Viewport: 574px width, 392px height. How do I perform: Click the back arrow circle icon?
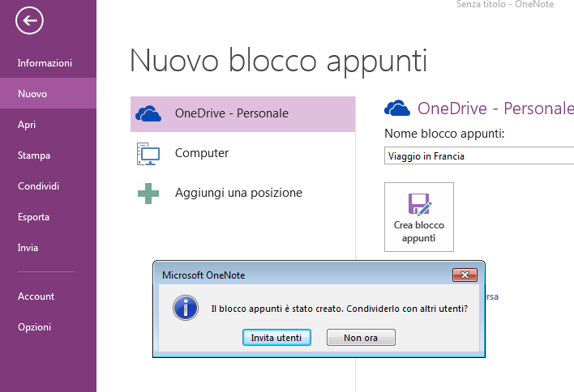[x=29, y=21]
